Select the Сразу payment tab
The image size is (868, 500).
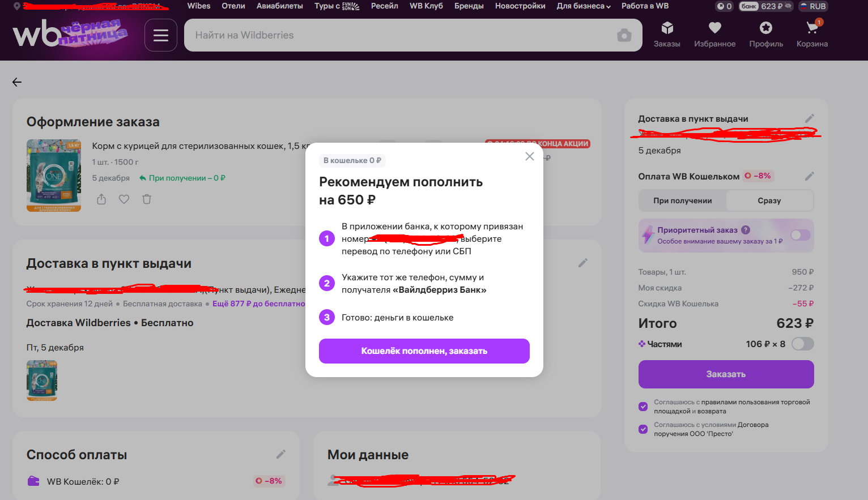(769, 200)
